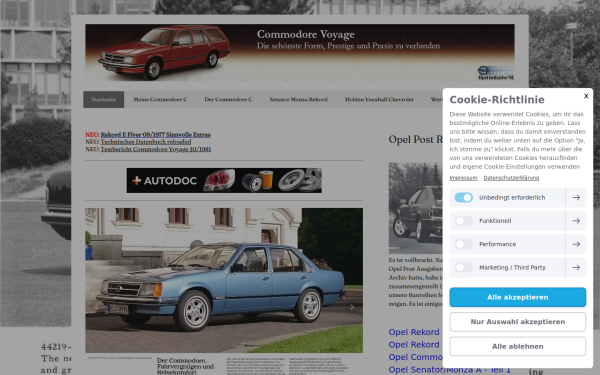Viewport: 600px width, 375px height.
Task: Open Meine Commodore C menu
Action: point(160,99)
